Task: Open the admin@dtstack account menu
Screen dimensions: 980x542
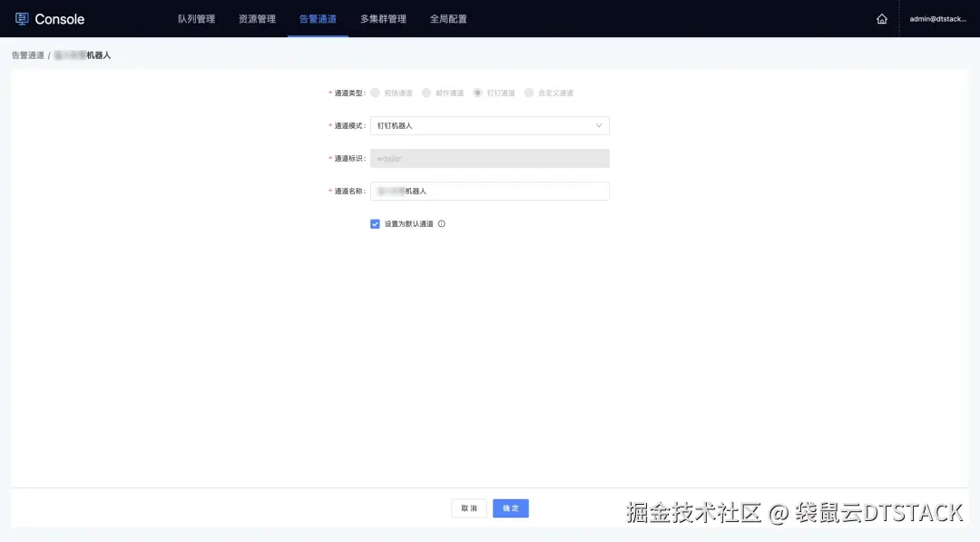Action: tap(936, 18)
